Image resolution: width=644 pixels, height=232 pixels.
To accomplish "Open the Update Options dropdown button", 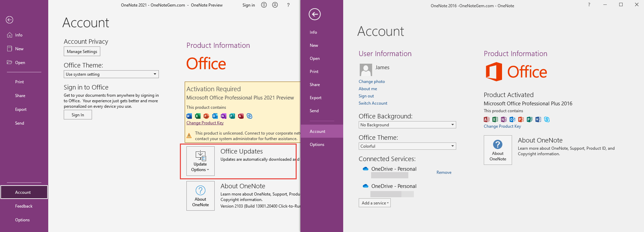I will (201, 161).
